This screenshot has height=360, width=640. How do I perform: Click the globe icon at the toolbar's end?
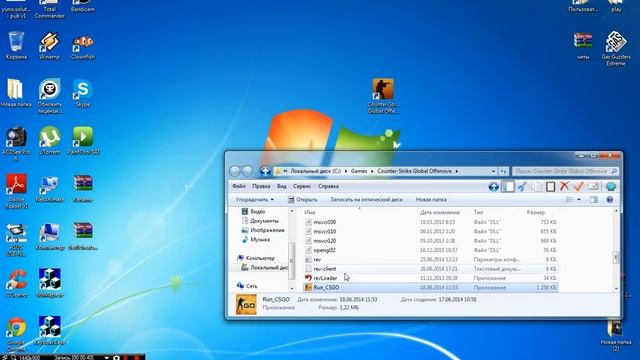[611, 187]
